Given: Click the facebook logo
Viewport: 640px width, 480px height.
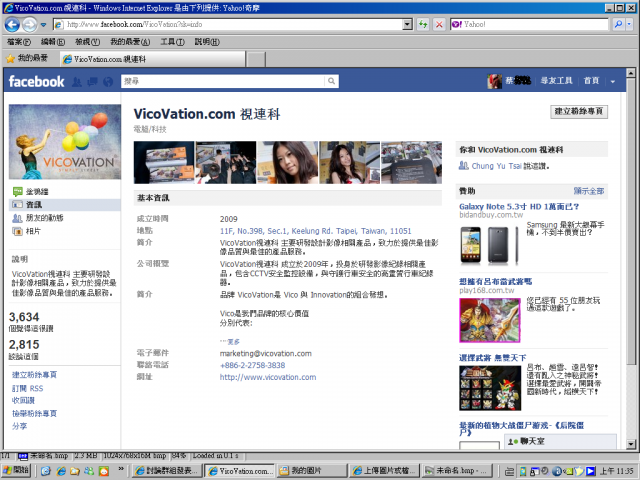Looking at the screenshot, I should click(36, 81).
